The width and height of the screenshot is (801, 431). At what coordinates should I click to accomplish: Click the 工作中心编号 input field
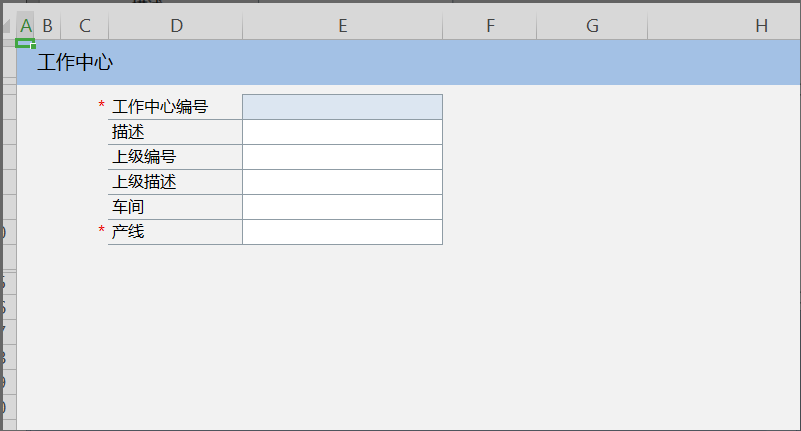tap(342, 107)
